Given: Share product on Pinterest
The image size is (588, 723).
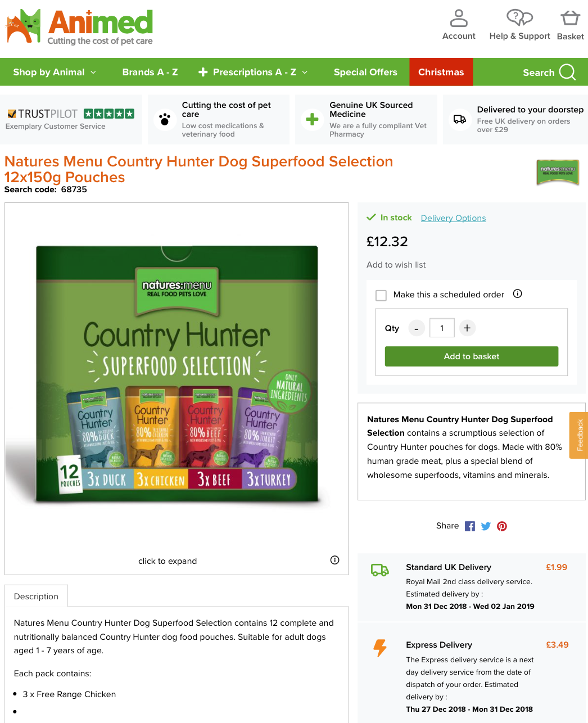Looking at the screenshot, I should 502,526.
